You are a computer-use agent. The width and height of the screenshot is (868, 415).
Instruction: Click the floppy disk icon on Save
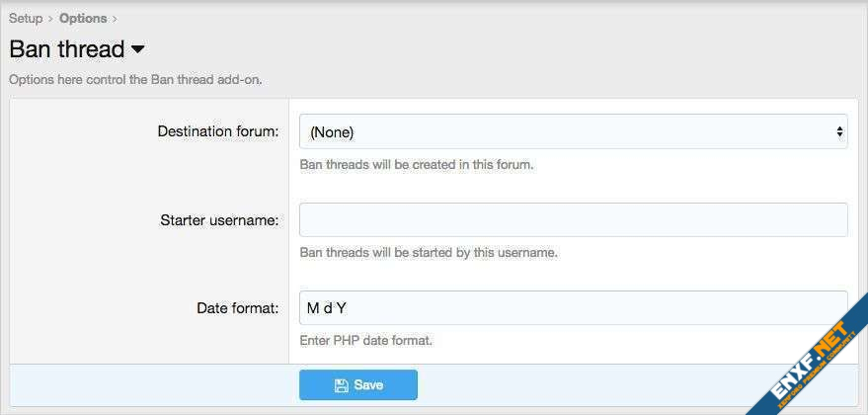(x=341, y=384)
